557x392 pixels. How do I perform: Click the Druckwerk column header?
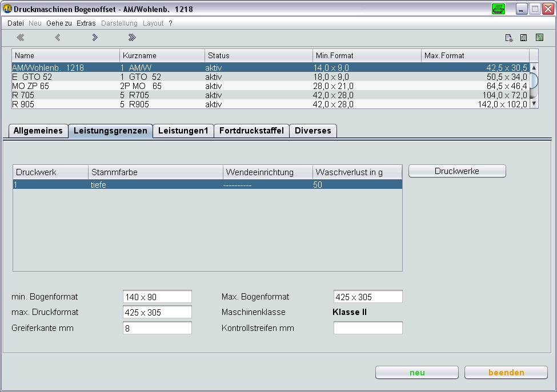(50, 172)
